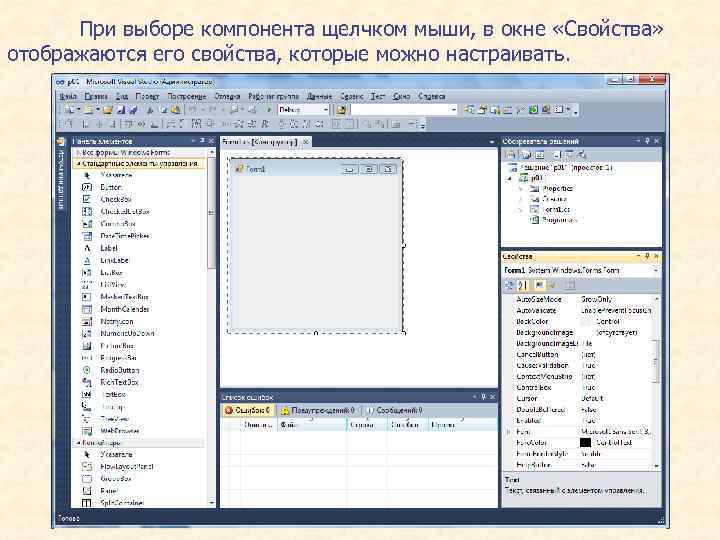Start debugging with the green play arrow
720x540 pixels.
click(270, 110)
